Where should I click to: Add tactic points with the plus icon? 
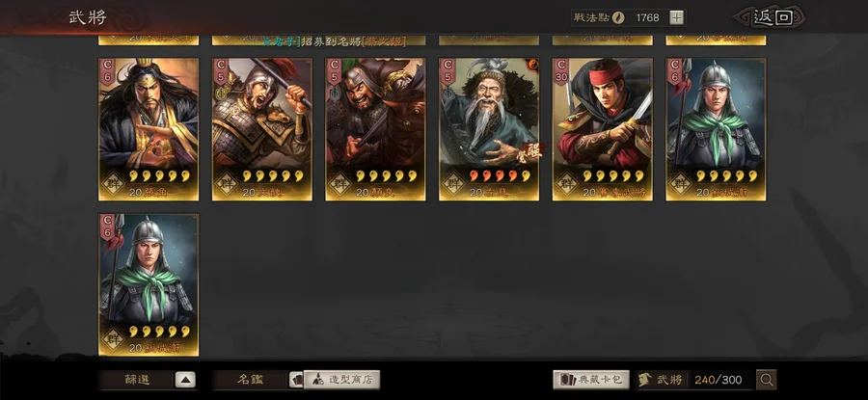(676, 17)
